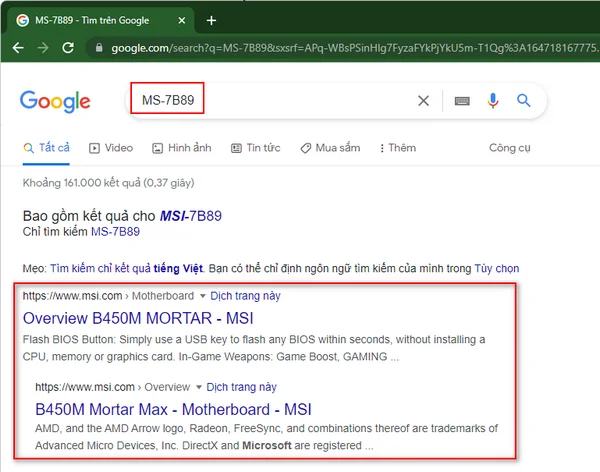
Task: Close the MS-7B89 Google tab
Action: click(x=182, y=20)
